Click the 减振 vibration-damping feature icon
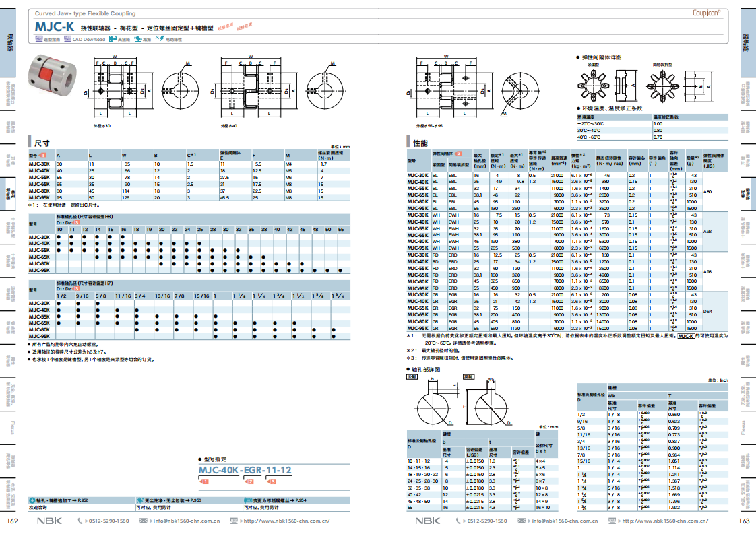This screenshot has width=756, height=534. (x=138, y=39)
